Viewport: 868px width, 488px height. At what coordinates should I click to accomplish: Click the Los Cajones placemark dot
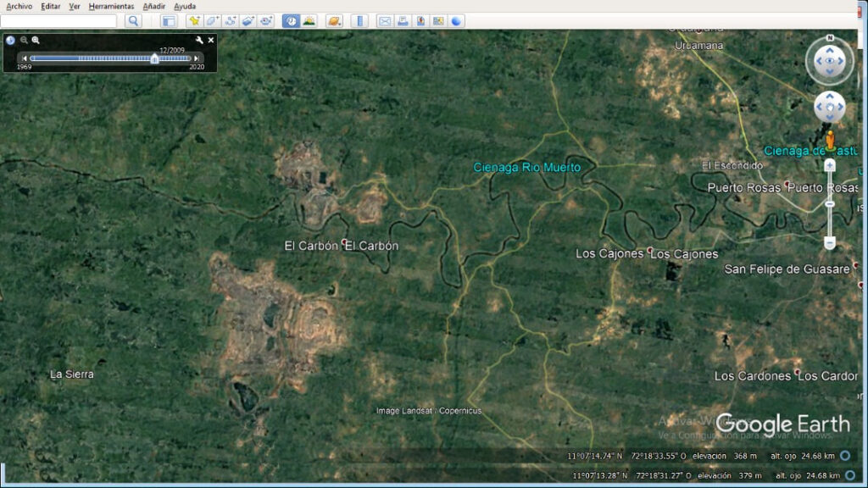click(x=649, y=250)
